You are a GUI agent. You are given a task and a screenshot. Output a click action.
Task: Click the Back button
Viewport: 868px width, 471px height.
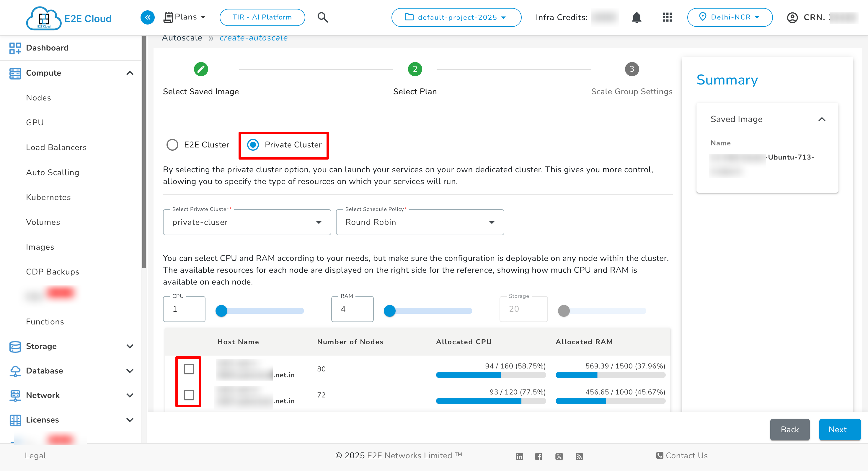pyautogui.click(x=789, y=430)
